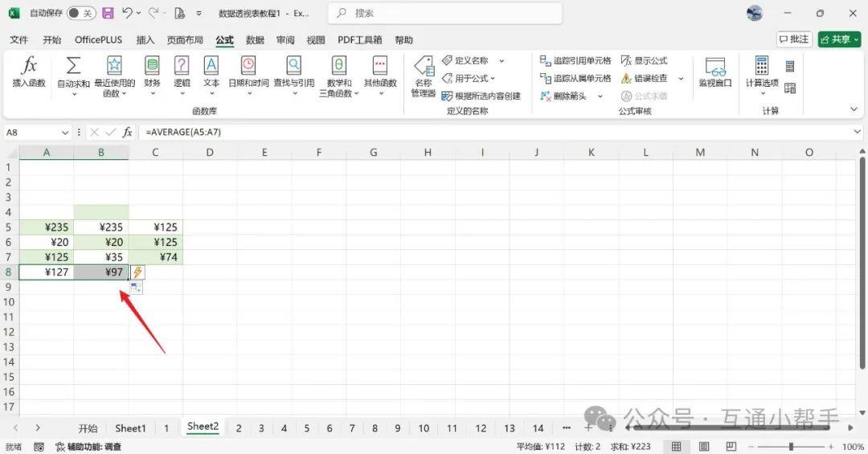Click the Comments (批注) button
The height and width of the screenshot is (454, 868).
pos(794,39)
